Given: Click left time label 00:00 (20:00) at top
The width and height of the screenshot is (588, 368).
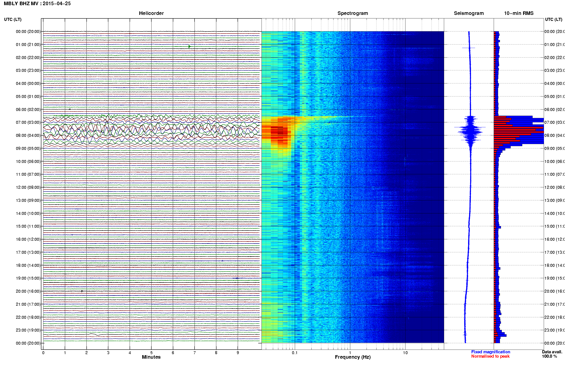Looking at the screenshot, I should click(28, 32).
